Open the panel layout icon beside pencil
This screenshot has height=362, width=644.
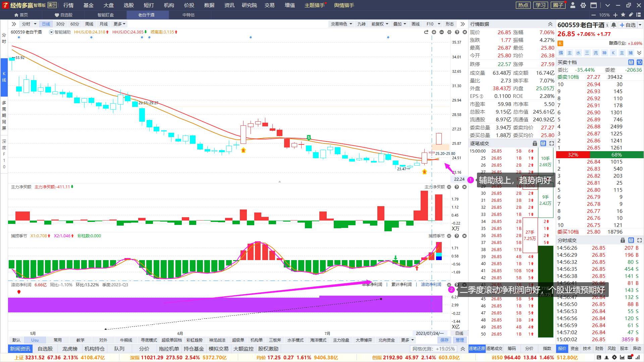pos(639,15)
